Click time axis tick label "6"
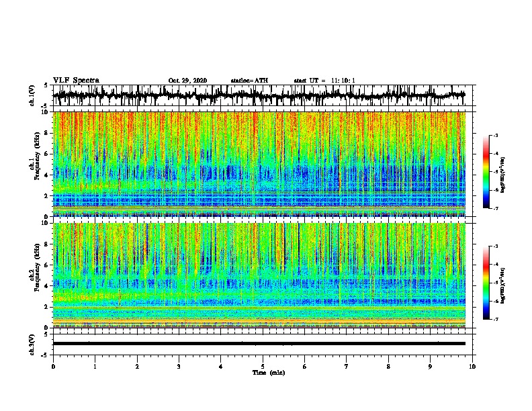Image resolution: width=532 pixels, height=411 pixels. point(305,366)
